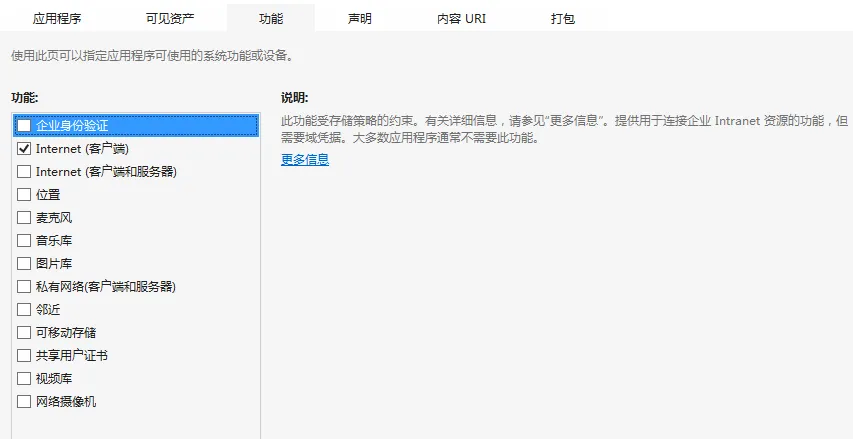Check 私有网络(客户端和服务器) capability
This screenshot has height=439, width=853.
[x=24, y=287]
